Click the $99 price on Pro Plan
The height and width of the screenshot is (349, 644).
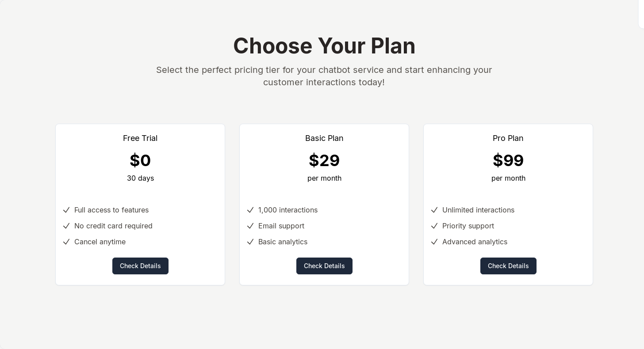click(508, 160)
